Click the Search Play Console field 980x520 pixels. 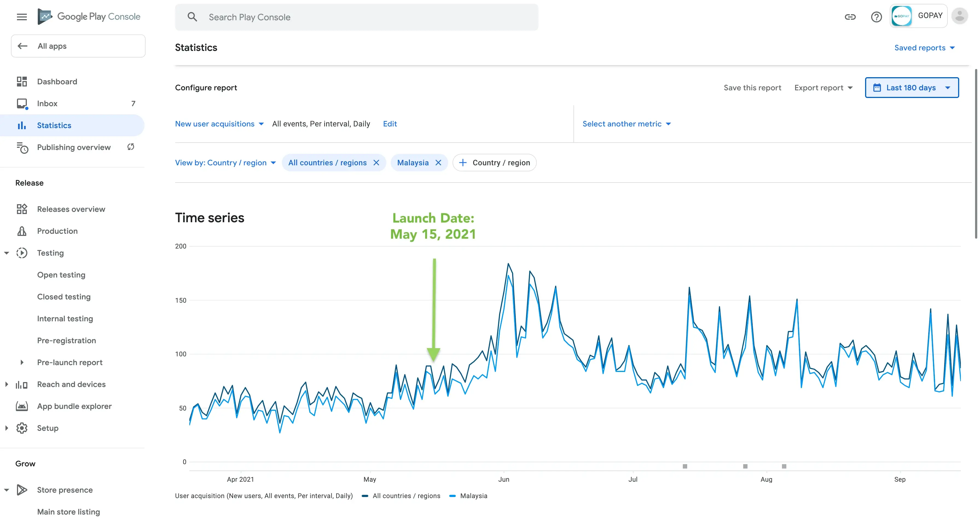[x=356, y=17]
